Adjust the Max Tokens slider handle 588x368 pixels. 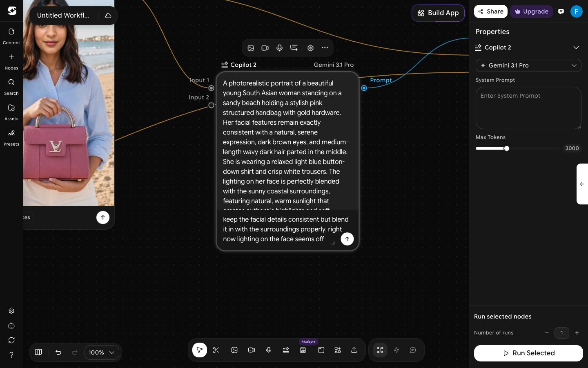coord(507,148)
